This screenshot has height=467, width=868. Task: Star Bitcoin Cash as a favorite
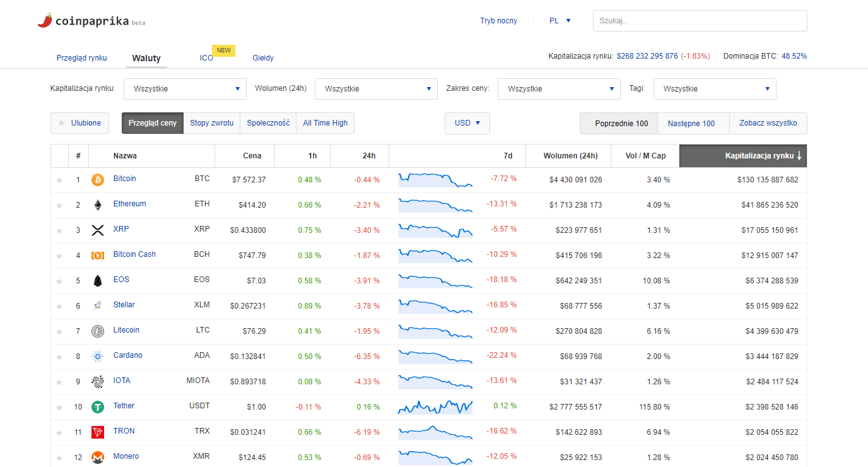coord(59,256)
